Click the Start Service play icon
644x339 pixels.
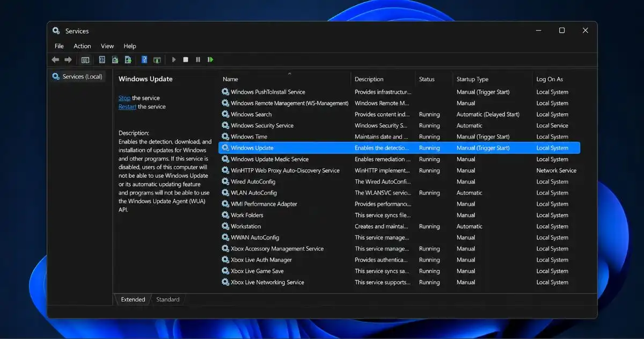point(174,60)
